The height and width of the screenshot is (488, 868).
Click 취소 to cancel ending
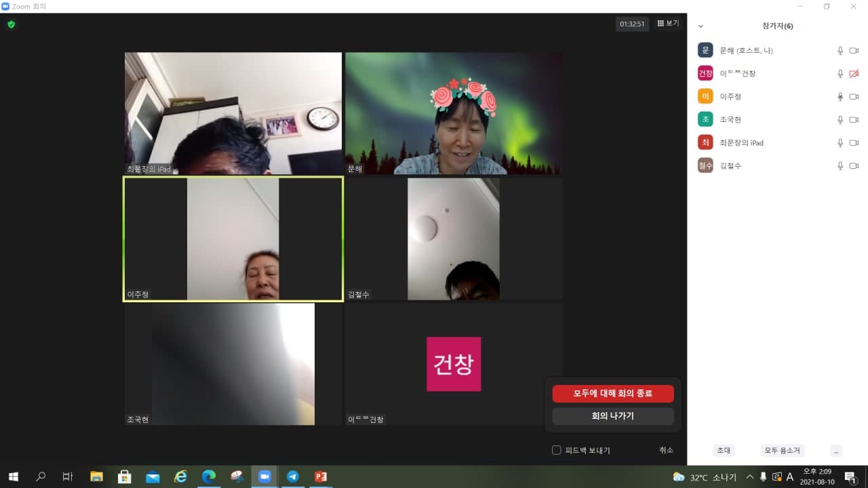tap(666, 450)
